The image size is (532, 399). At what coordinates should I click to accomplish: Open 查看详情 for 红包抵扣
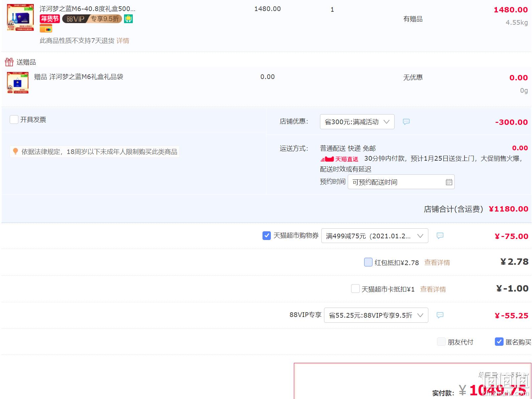[x=437, y=262]
